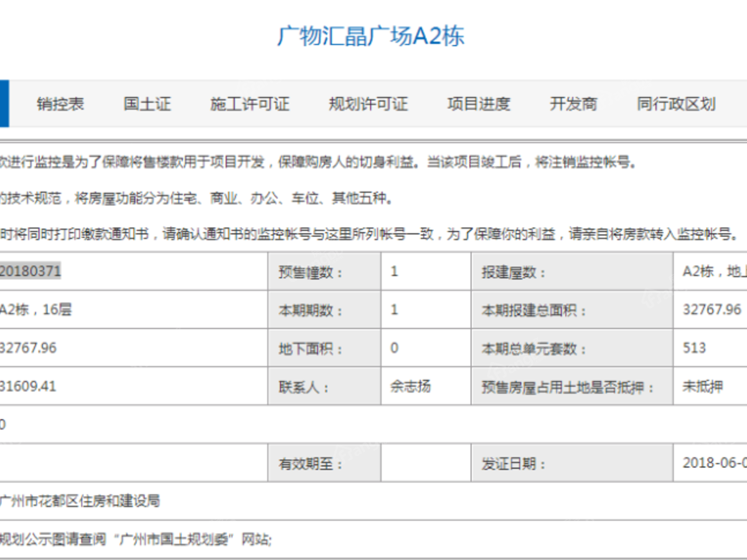Image resolution: width=747 pixels, height=560 pixels.
Task: Select the 广州市花都区住房和建设局 text
Action: (x=80, y=501)
